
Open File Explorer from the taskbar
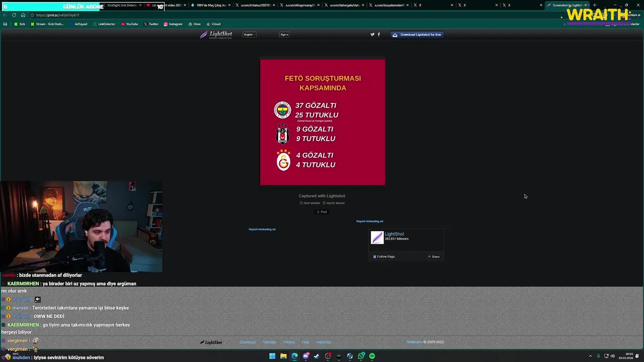[x=283, y=356]
